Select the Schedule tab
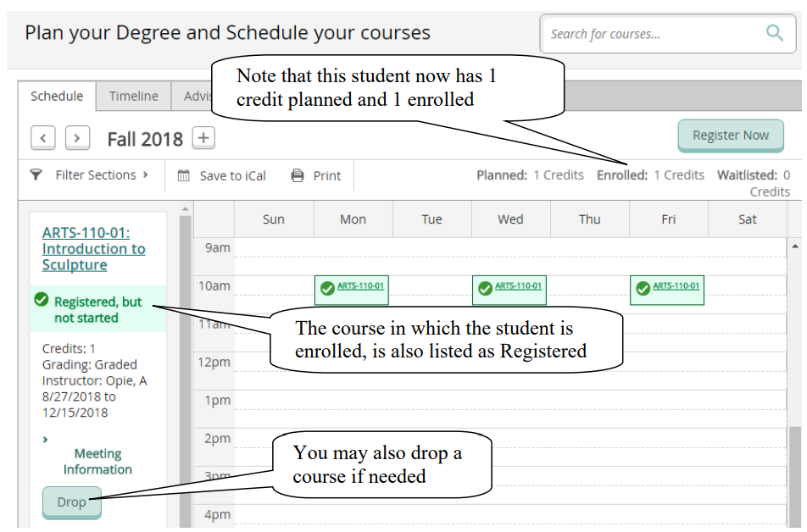This screenshot has height=532, width=807. coord(56,96)
